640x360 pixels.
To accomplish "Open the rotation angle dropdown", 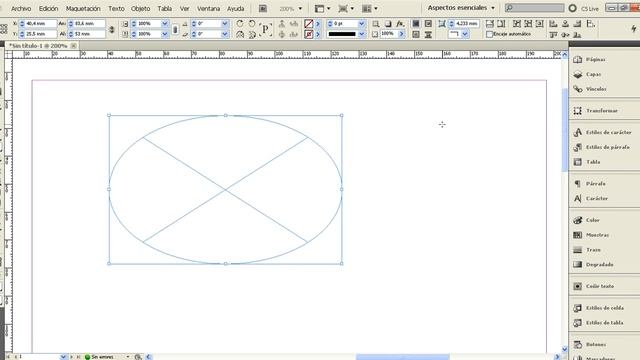I will 224,24.
